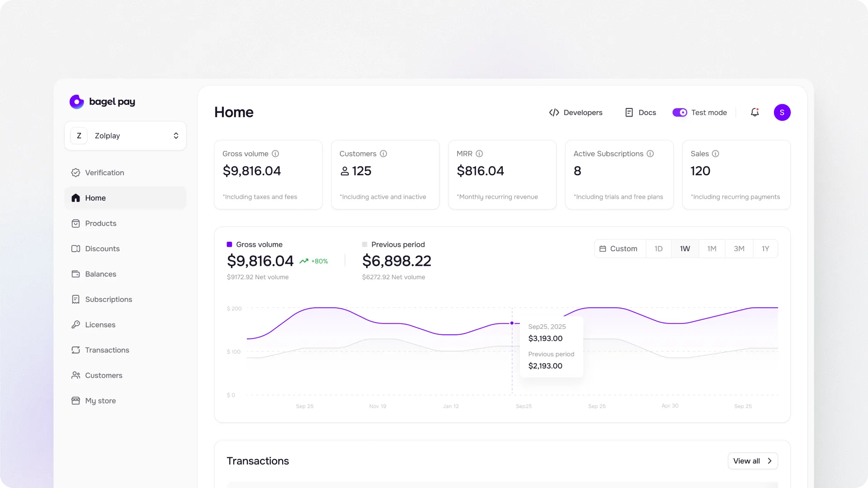Click the Transactions arrows icon
The image size is (868, 488).
(75, 350)
